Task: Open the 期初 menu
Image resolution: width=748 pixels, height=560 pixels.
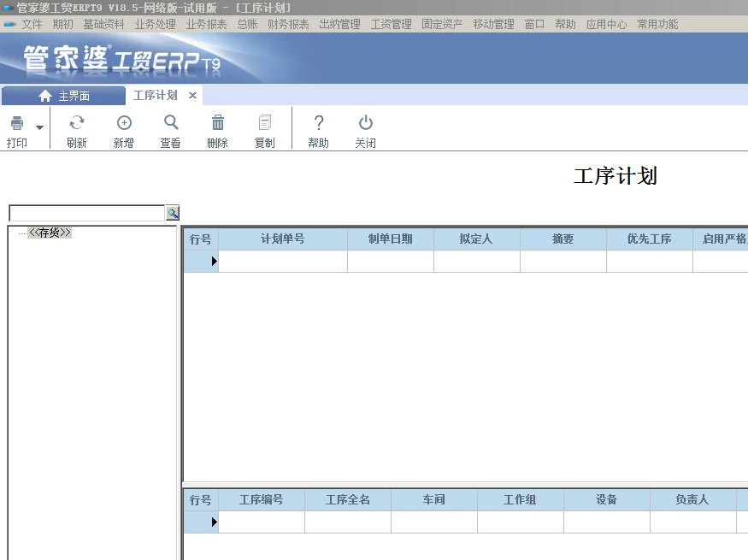Action: click(62, 24)
